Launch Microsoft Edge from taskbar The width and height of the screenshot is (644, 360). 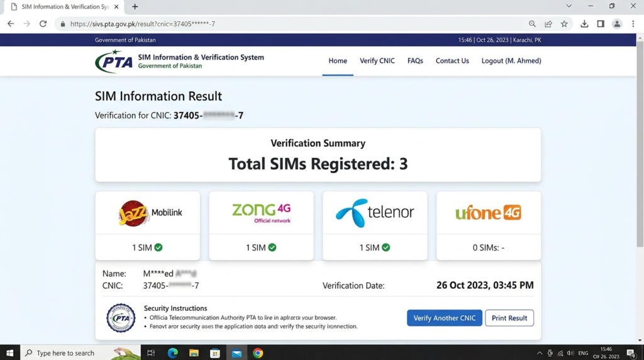tap(172, 352)
